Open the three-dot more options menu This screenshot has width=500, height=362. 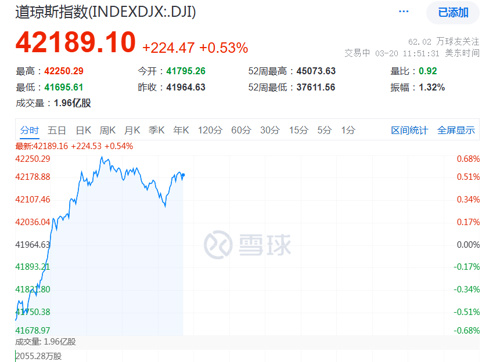403,12
